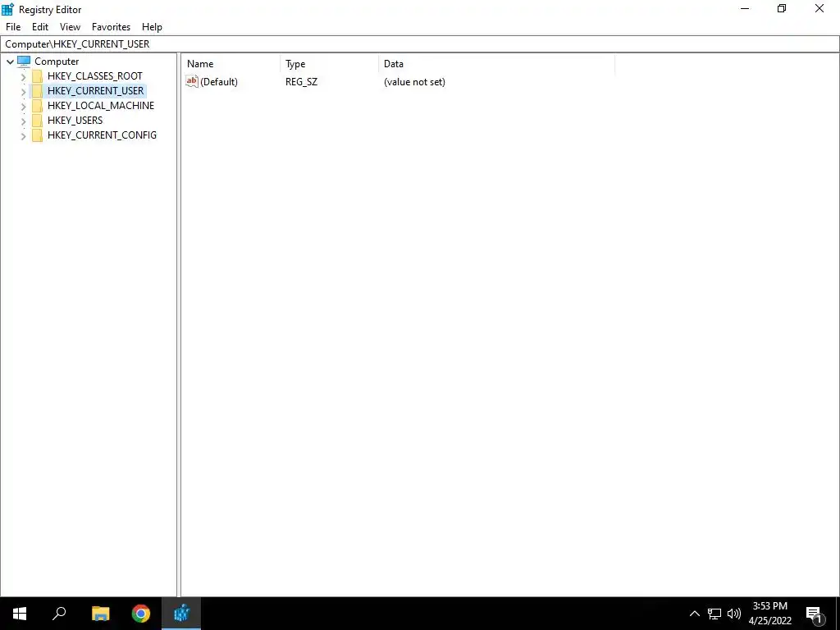Select the (Default) value name
Image resolution: width=840 pixels, height=630 pixels.
[218, 81]
